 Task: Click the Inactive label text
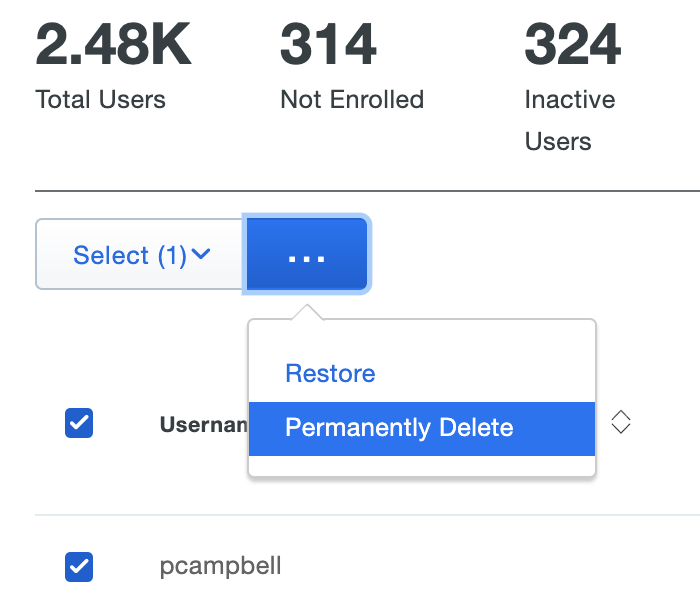point(570,100)
